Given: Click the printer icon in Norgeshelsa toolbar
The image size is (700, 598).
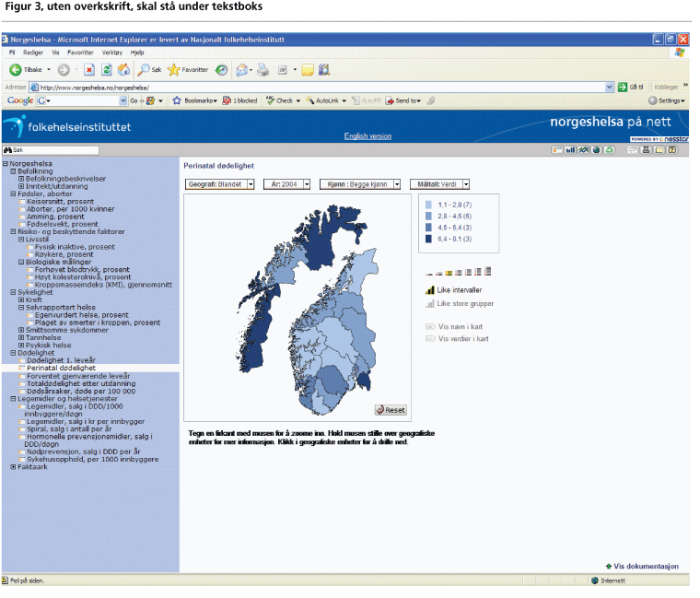Looking at the screenshot, I should point(646,150).
